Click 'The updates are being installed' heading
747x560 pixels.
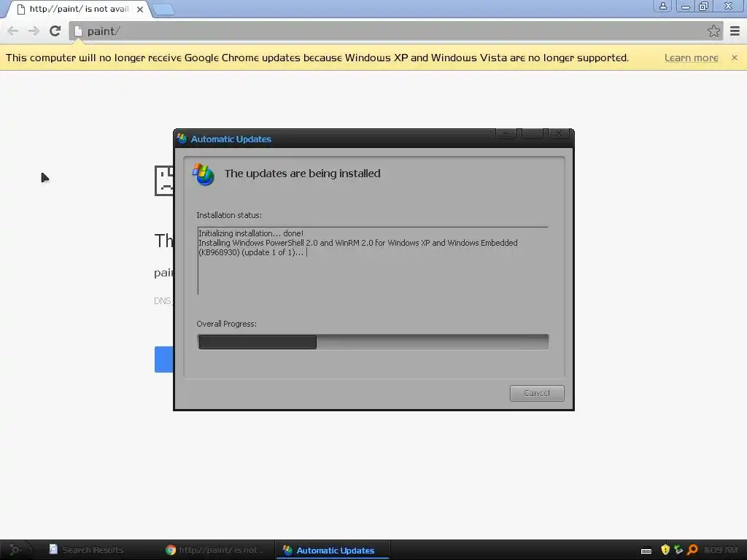pyautogui.click(x=303, y=174)
